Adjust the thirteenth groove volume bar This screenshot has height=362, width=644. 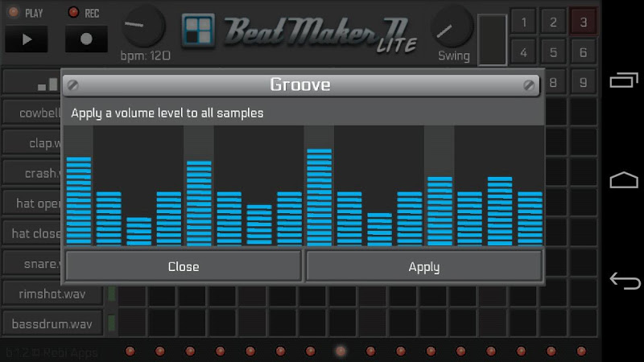(440, 211)
